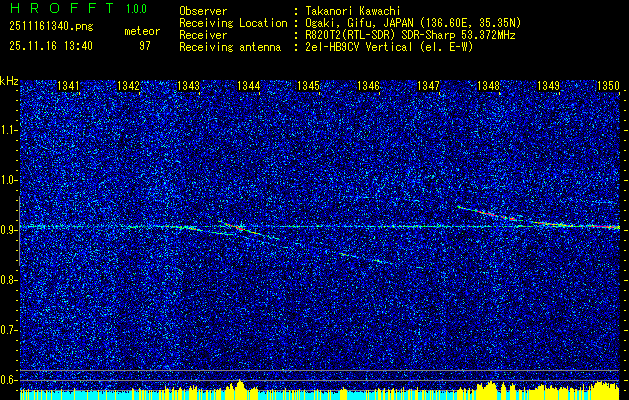629x400 pixels.
Task: Click the 0.7 kHz axis label
Action: tap(9, 330)
